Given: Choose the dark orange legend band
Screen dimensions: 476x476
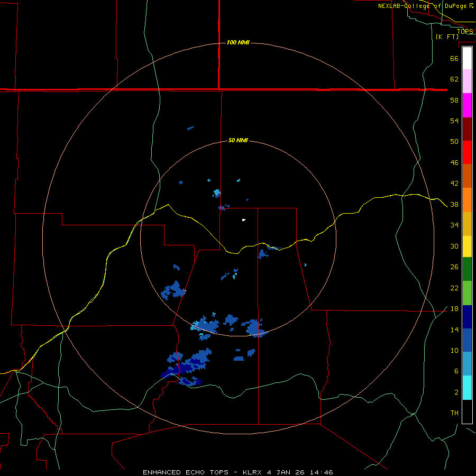Looking at the screenshot, I should click(x=467, y=176).
